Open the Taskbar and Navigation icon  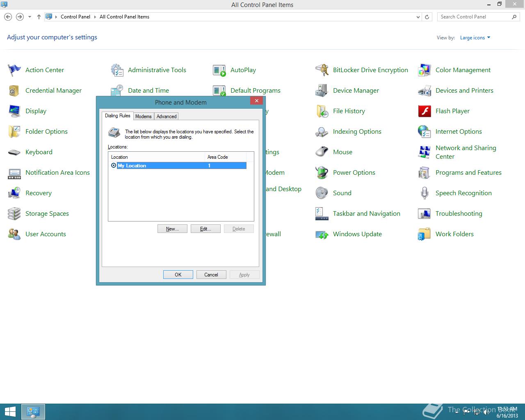(x=322, y=214)
